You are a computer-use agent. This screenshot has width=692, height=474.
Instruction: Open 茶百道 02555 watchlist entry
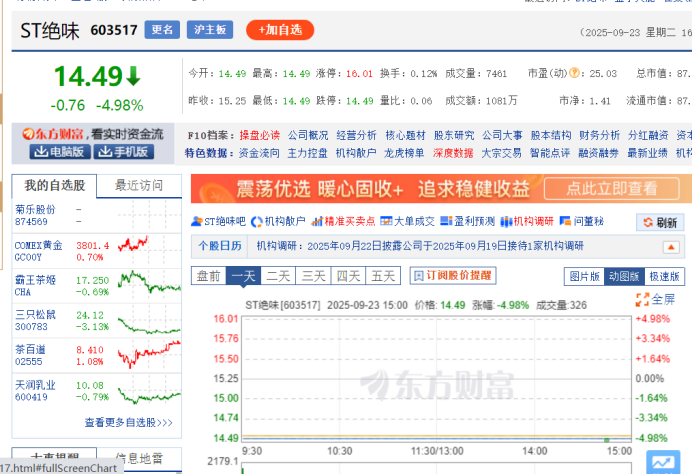click(97, 356)
